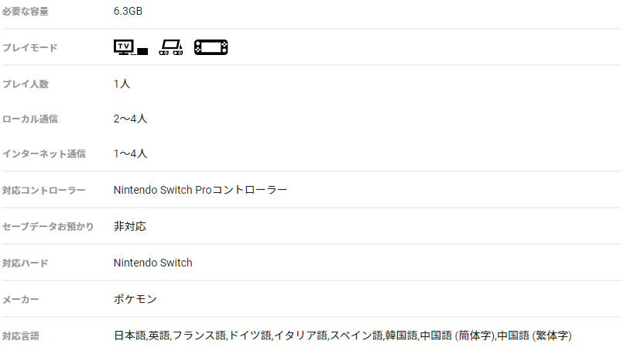Click the handheld mode play icon
644x351 pixels.
click(211, 47)
